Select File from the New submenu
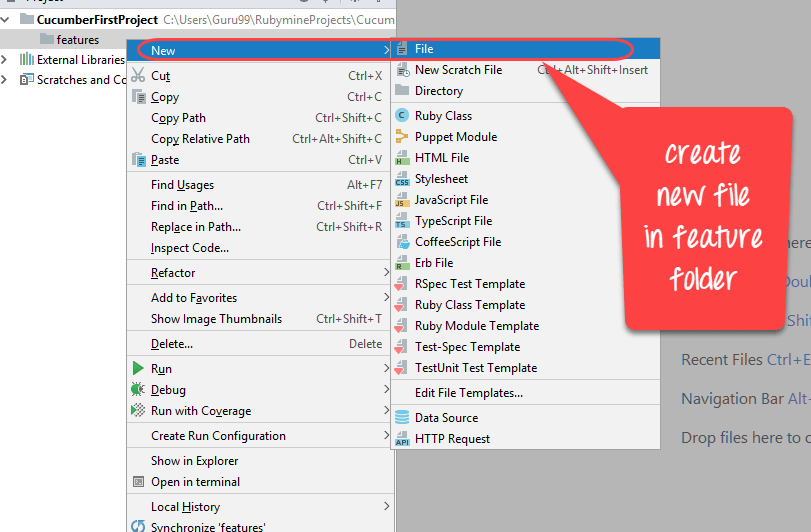 pyautogui.click(x=424, y=49)
